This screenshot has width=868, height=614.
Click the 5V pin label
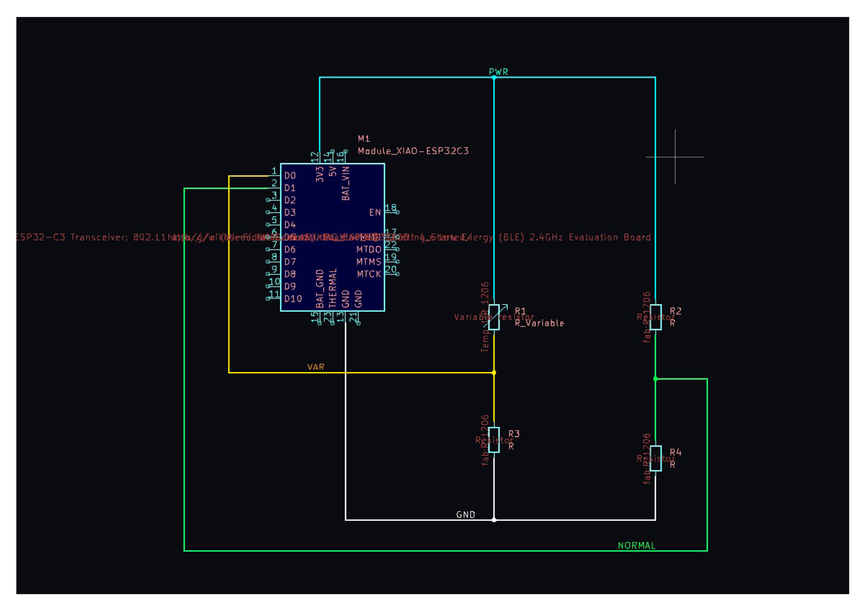point(333,171)
